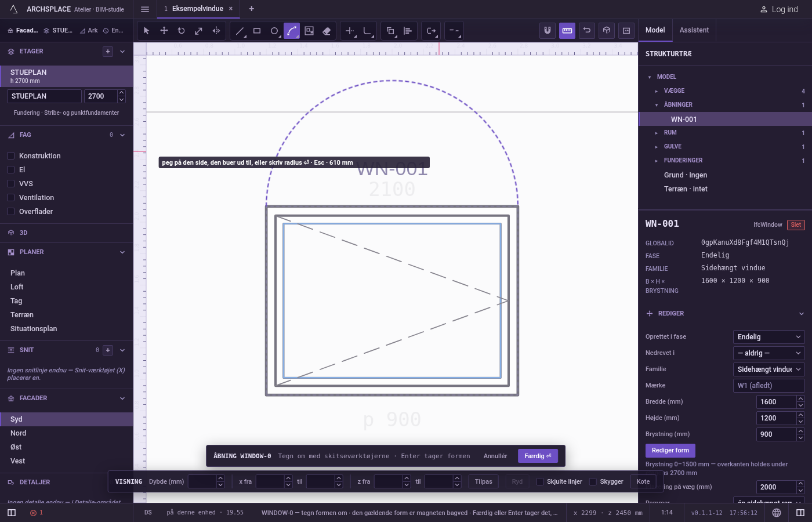Enable the Konstruktion discipline checkbox
This screenshot has width=812, height=522.
(10, 156)
